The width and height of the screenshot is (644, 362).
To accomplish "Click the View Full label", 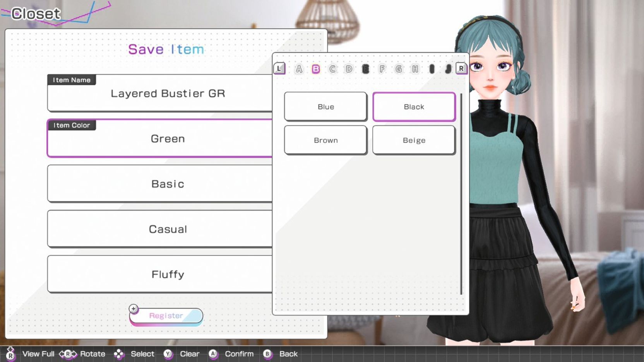I will point(38,354).
